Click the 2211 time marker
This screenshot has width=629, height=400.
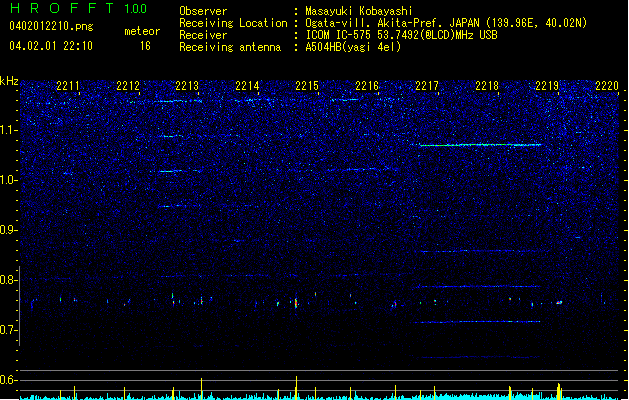(68, 85)
